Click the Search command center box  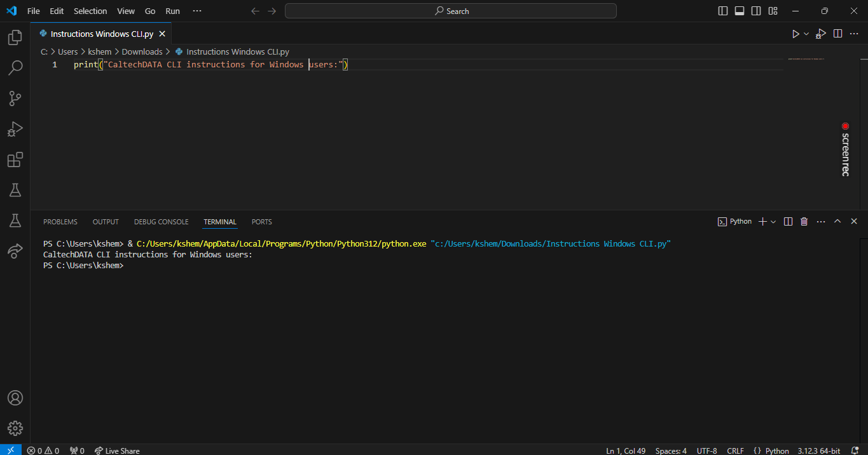coord(451,11)
